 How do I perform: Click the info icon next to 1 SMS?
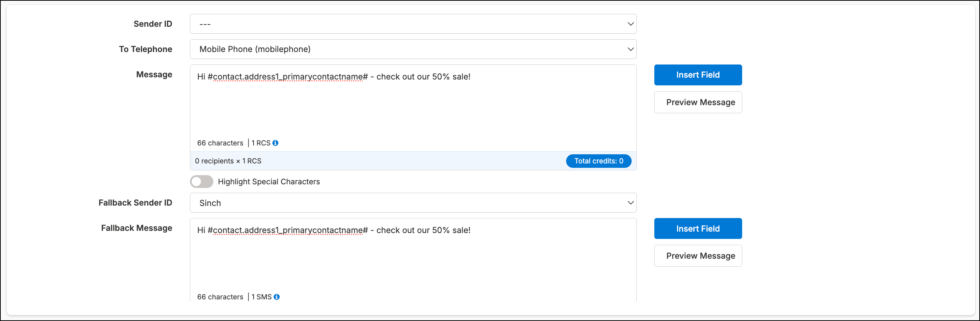tap(277, 297)
